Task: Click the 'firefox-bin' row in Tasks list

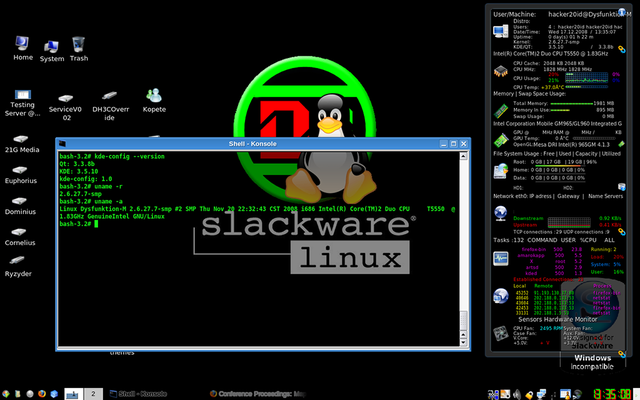Action: coord(552,249)
